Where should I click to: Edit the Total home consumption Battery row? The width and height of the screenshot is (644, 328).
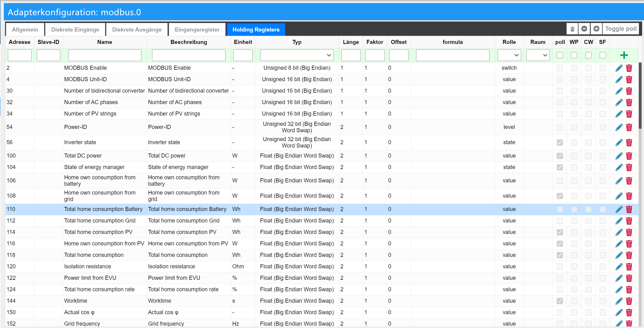[619, 209]
